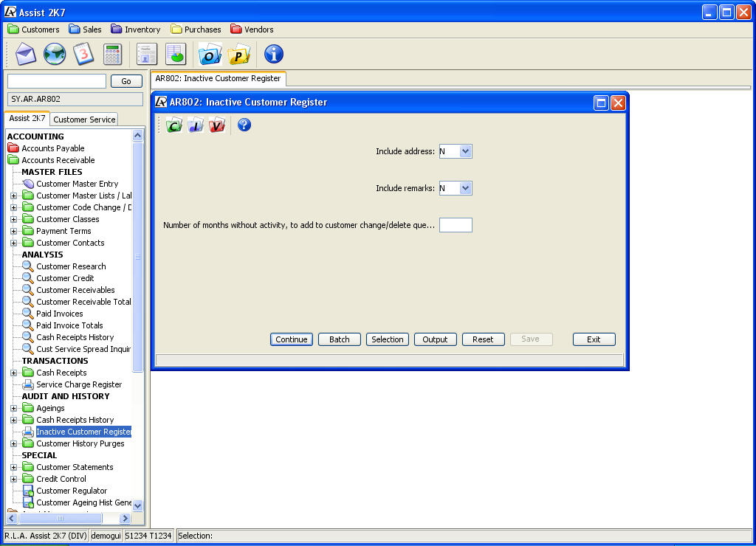Viewport: 756px width, 546px height.
Task: Launch the calculator toolbar icon
Action: 112,54
